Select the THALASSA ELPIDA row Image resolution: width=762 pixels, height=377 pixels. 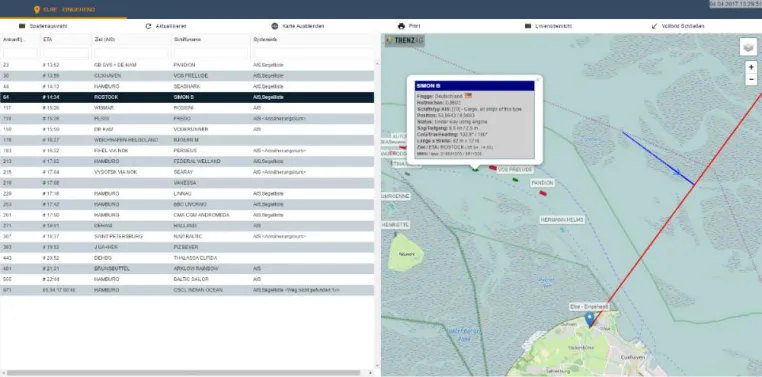(187, 258)
